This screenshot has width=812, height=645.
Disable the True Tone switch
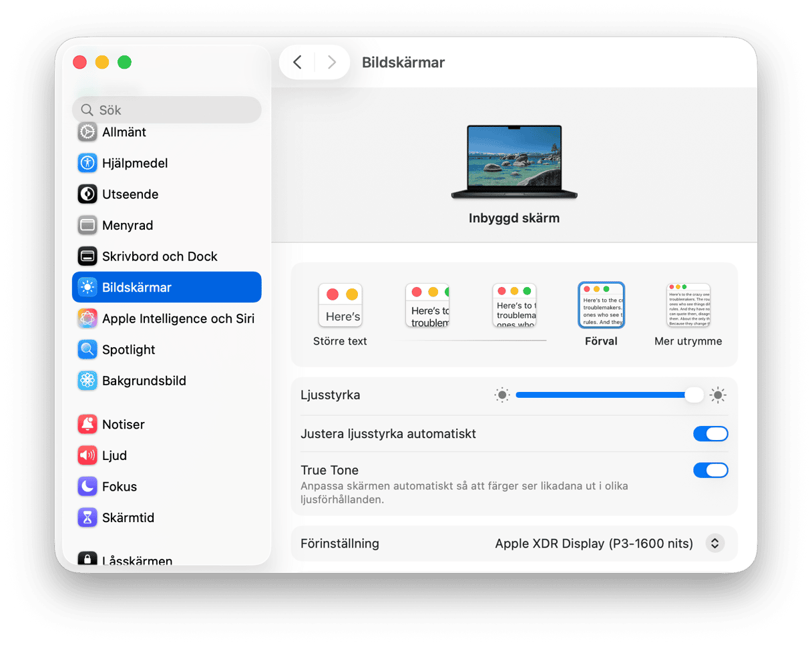(710, 470)
